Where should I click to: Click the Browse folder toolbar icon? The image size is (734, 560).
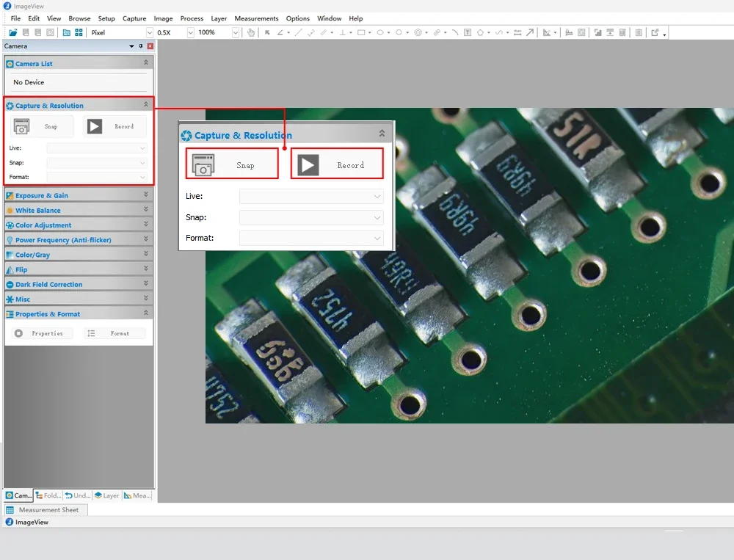click(x=67, y=32)
